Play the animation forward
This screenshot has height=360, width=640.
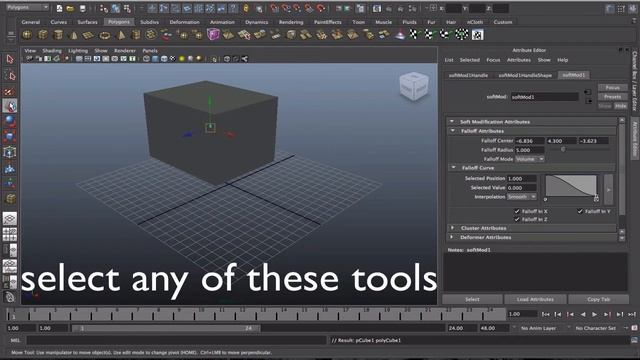(x=595, y=314)
